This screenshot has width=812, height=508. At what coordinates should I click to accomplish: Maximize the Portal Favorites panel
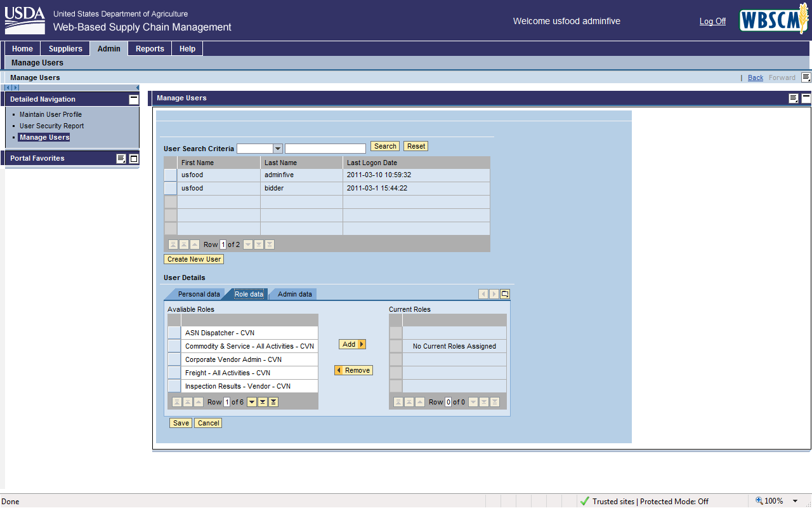[134, 159]
